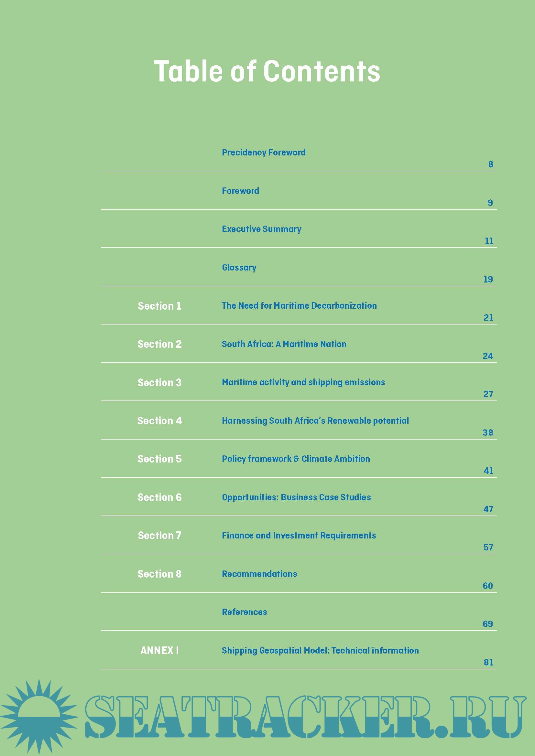Open the References entry
The width and height of the screenshot is (535, 756).
pos(244,612)
